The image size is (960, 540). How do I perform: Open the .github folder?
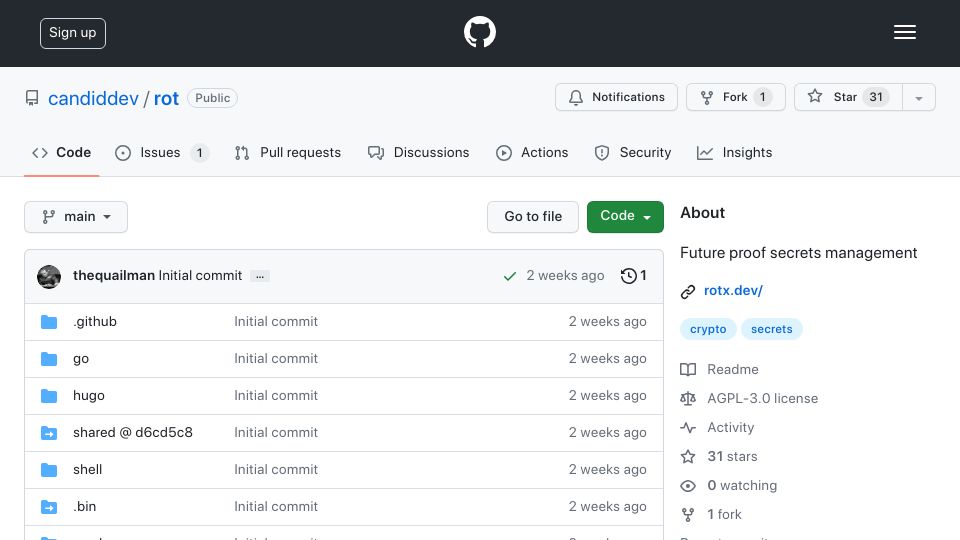click(x=95, y=321)
